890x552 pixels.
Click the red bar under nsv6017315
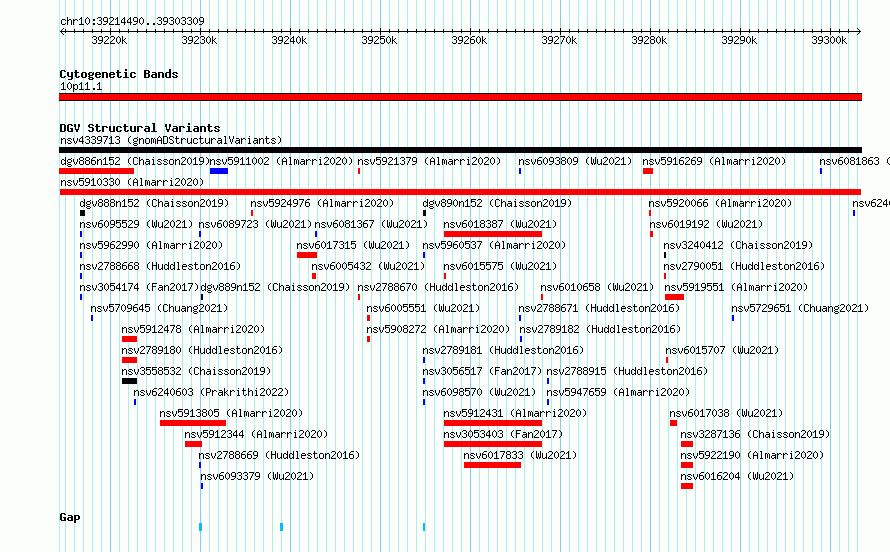click(x=307, y=255)
